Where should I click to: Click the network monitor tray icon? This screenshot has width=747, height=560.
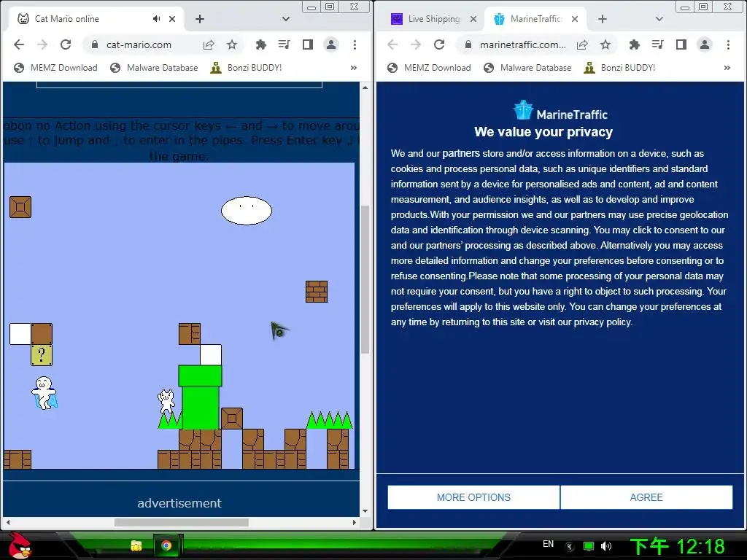(x=589, y=546)
